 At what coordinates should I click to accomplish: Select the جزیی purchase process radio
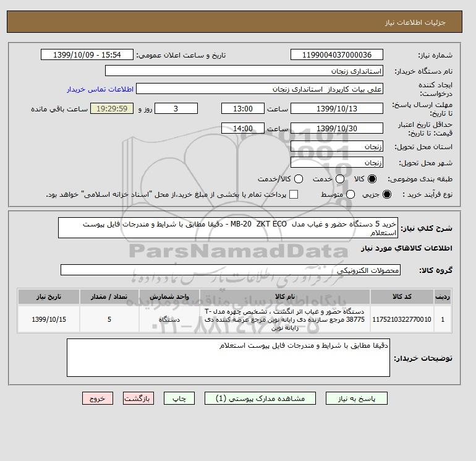387,194
